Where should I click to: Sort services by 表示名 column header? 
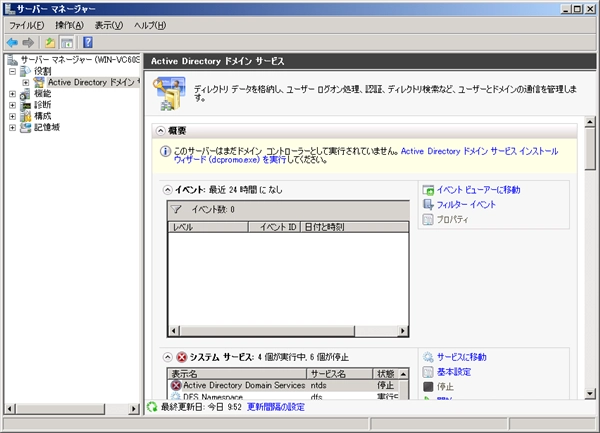[237, 374]
